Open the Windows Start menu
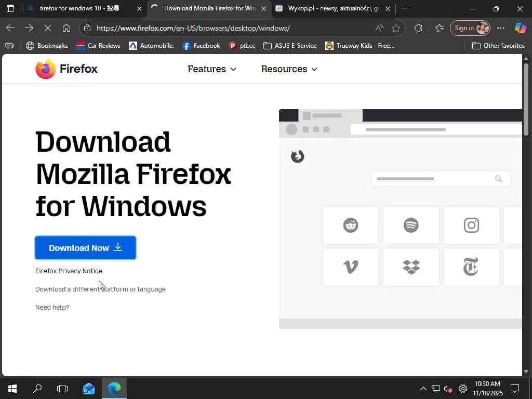 tap(12, 389)
